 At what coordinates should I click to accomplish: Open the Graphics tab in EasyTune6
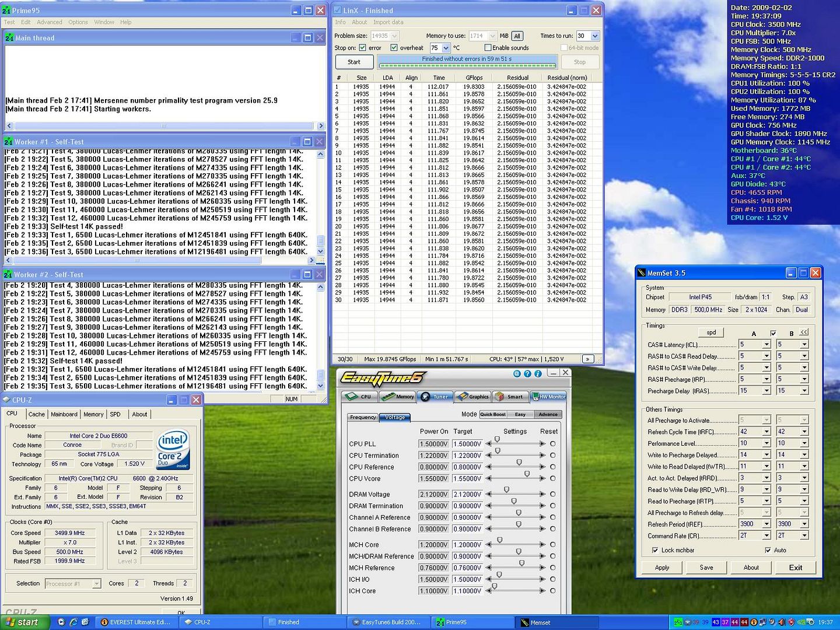(x=473, y=397)
